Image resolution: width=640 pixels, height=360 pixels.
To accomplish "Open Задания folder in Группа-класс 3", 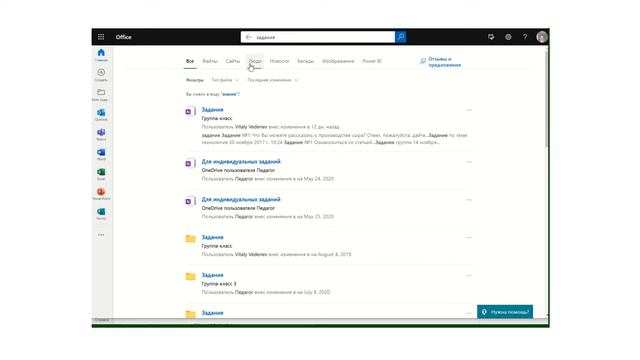I will pyautogui.click(x=212, y=275).
